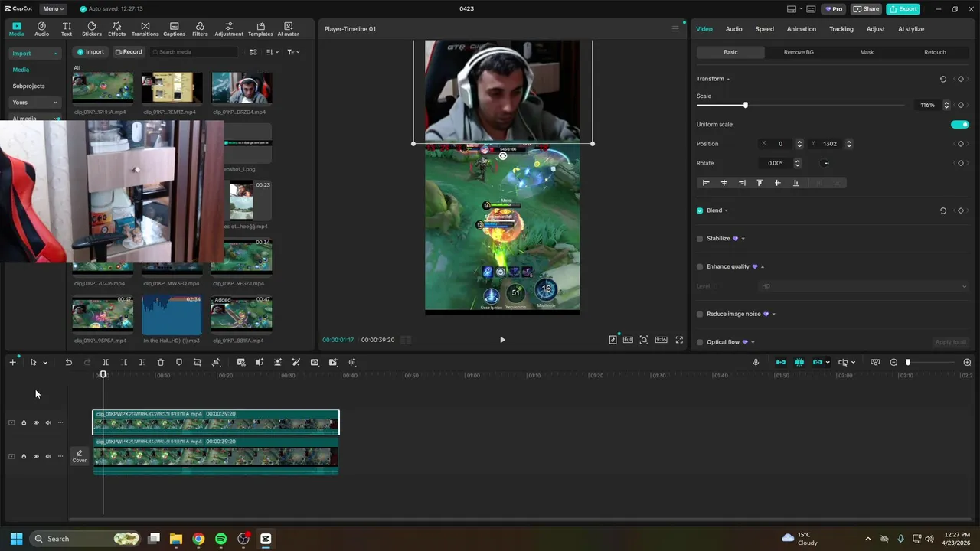980x551 pixels.
Task: Zoom out the timeline with minus magnifier
Action: click(893, 363)
